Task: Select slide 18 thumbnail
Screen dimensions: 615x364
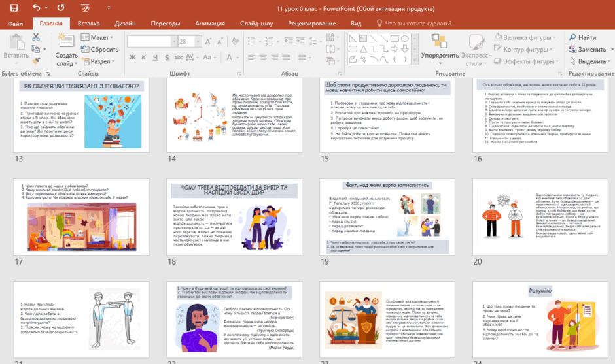Action: [x=234, y=217]
